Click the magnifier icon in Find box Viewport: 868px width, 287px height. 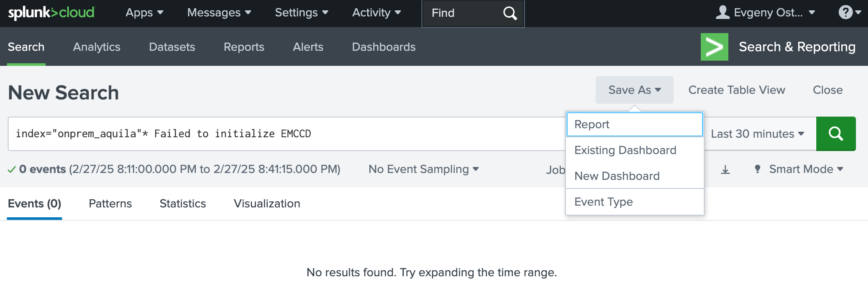[510, 13]
